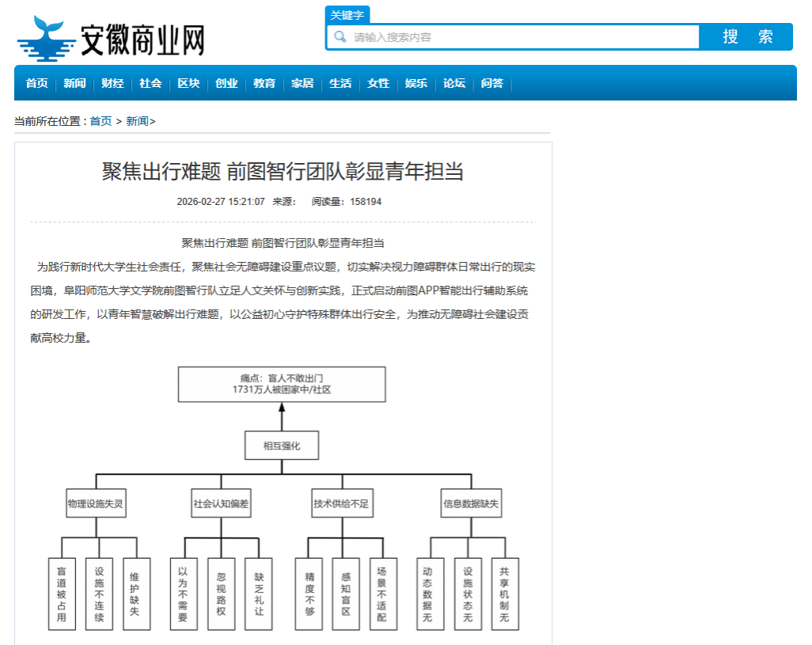Open the 娱乐 entertainment section
The image size is (812, 645).
tap(416, 83)
